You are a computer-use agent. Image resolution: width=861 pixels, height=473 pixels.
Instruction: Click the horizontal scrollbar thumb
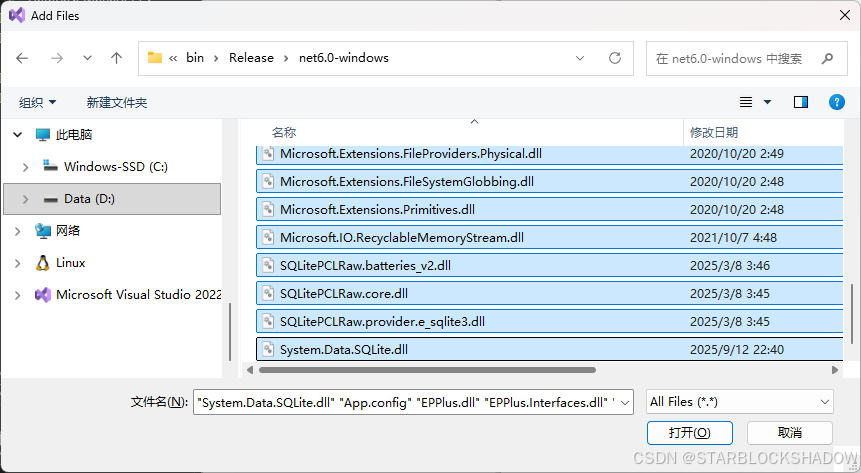[x=427, y=370]
